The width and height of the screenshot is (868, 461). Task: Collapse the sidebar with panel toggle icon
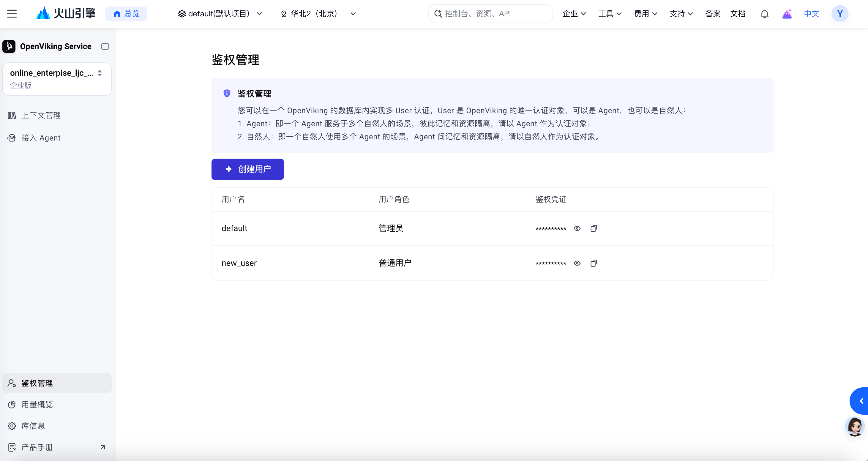coord(105,47)
